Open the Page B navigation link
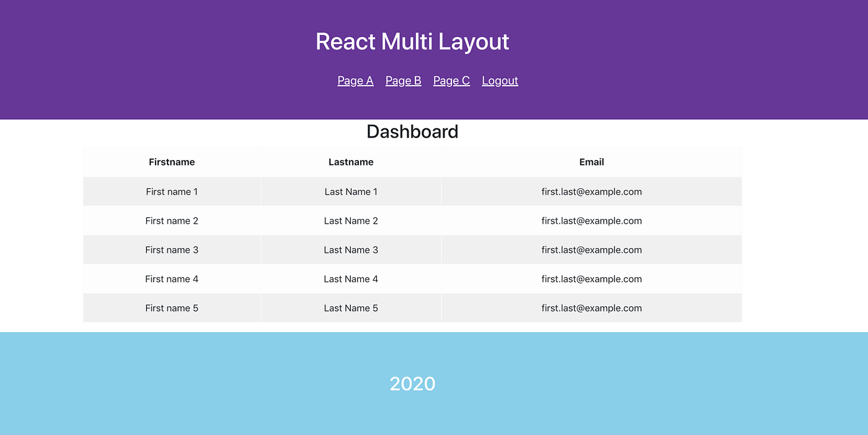 [403, 80]
